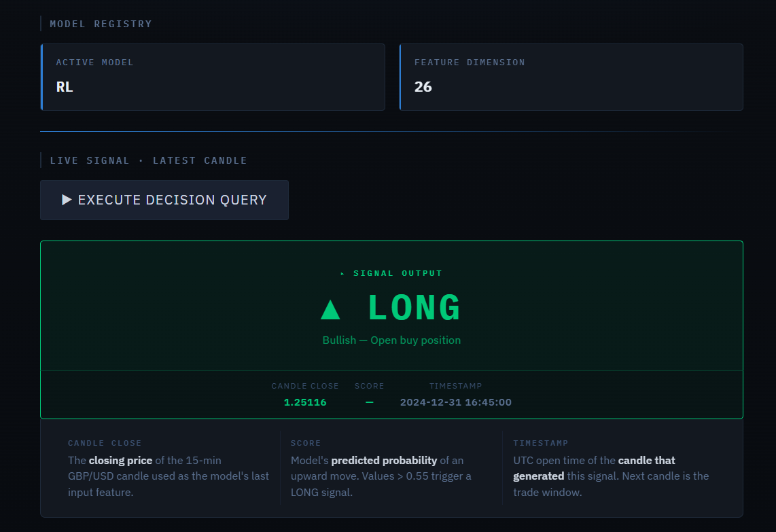Select the MODEL REGISTRY section header
The height and width of the screenshot is (532, 776).
101,23
